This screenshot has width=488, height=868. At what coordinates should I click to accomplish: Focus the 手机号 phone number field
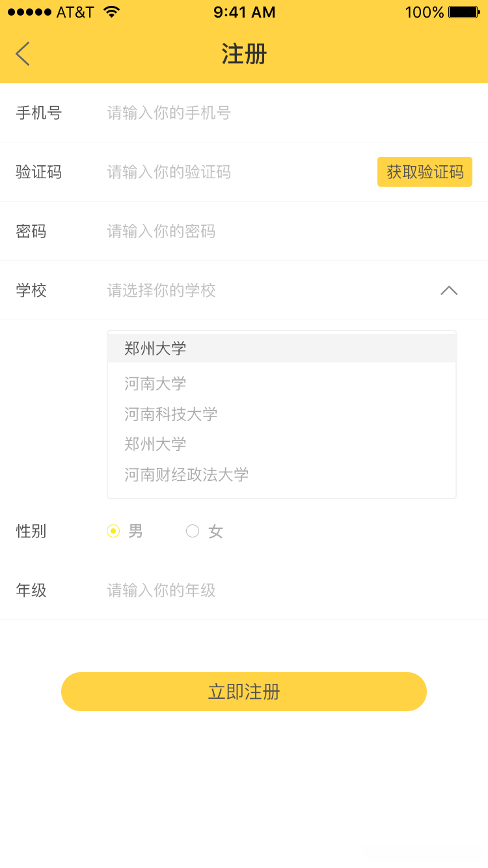coord(260,113)
